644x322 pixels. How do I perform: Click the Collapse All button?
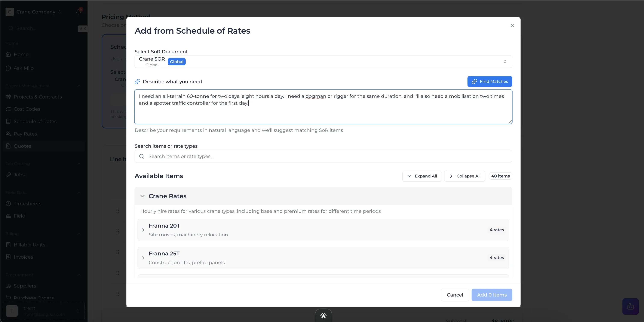(464, 176)
